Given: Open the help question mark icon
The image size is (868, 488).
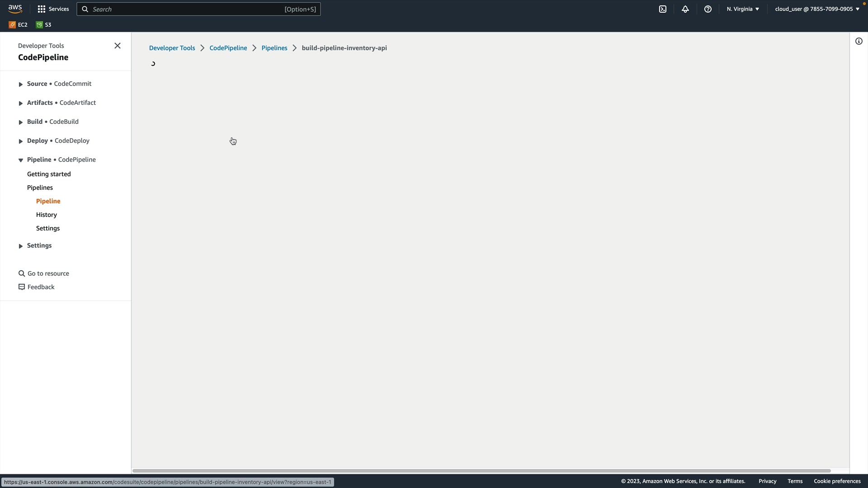Looking at the screenshot, I should pyautogui.click(x=708, y=9).
